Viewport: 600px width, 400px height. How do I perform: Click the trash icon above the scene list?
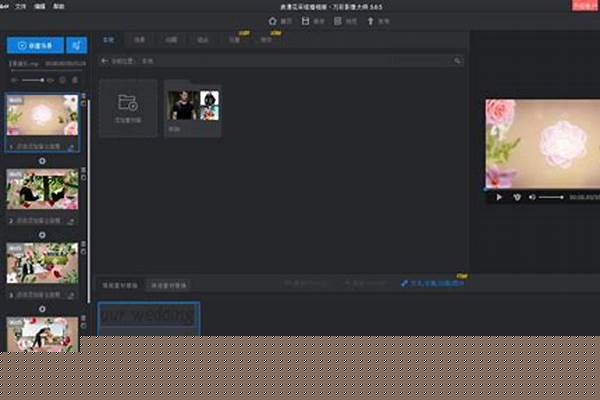tap(75, 80)
